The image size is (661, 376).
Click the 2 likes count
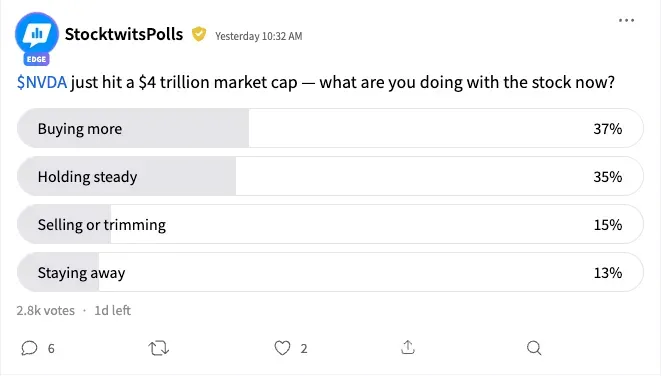tap(304, 349)
